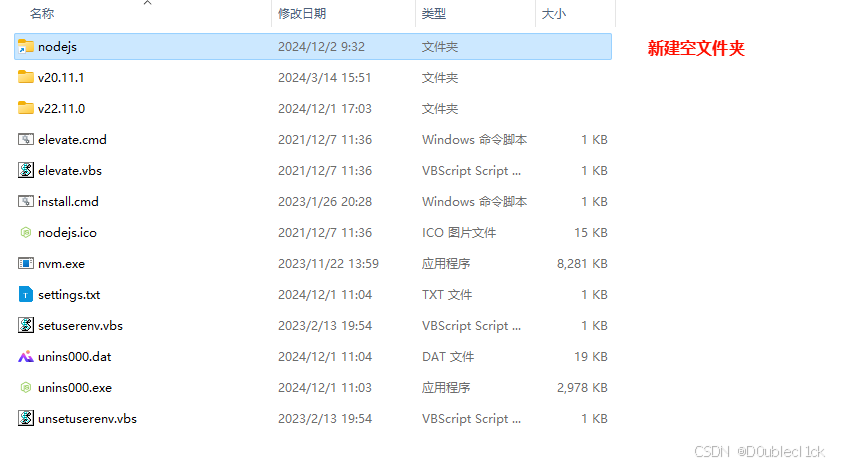Image resolution: width=848 pixels, height=467 pixels.
Task: Click the elevate.vbs script icon
Action: pyautogui.click(x=25, y=170)
